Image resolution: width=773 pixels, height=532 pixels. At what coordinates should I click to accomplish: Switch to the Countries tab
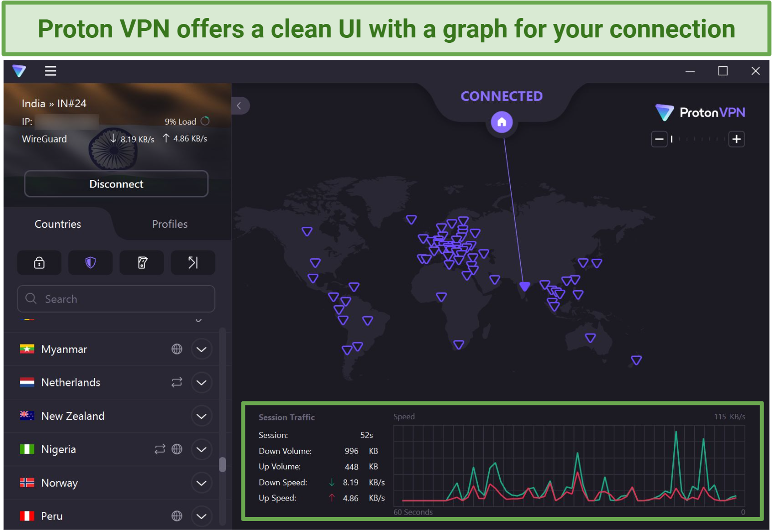[58, 224]
